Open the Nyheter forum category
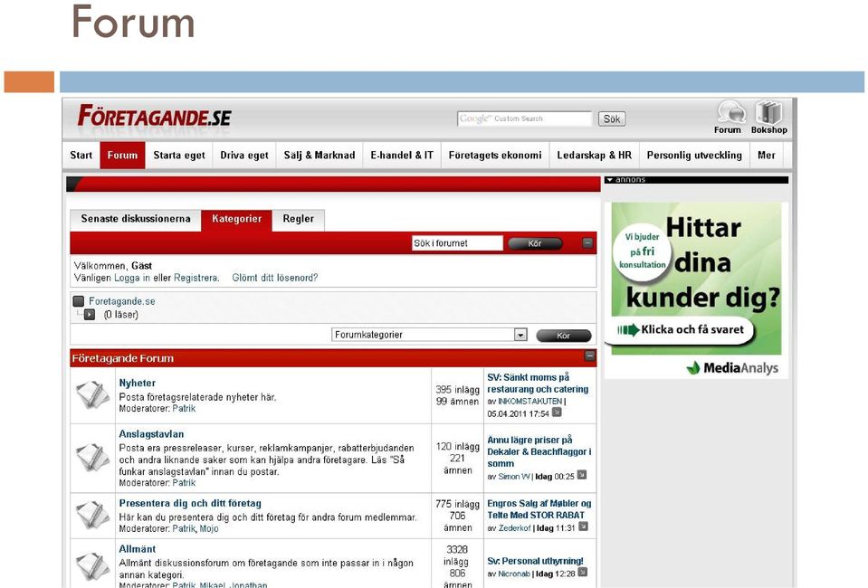The width and height of the screenshot is (868, 588). pos(137,383)
